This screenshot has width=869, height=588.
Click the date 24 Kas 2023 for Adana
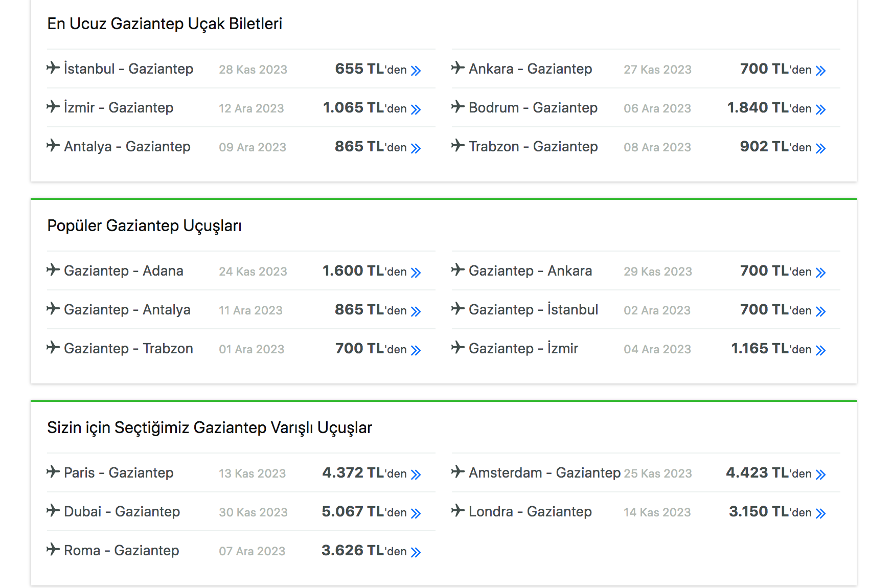pyautogui.click(x=253, y=272)
